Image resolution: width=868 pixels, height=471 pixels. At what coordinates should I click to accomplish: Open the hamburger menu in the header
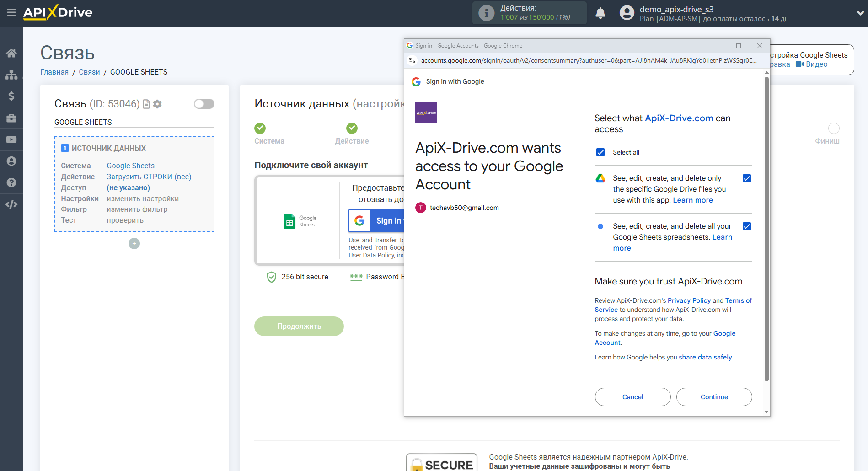(x=11, y=13)
